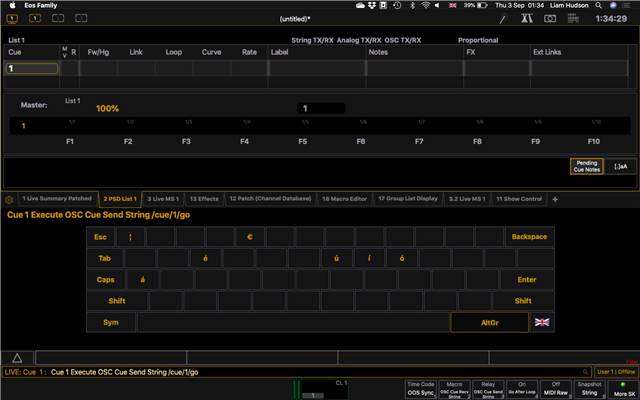
Task: Switch to 13 Effects tab
Action: tap(204, 199)
